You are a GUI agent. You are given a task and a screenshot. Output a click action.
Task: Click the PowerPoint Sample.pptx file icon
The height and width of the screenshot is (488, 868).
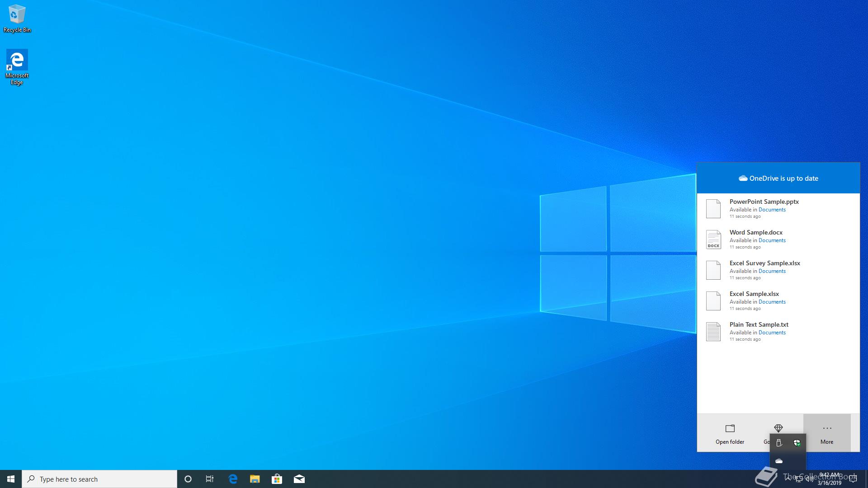click(713, 209)
